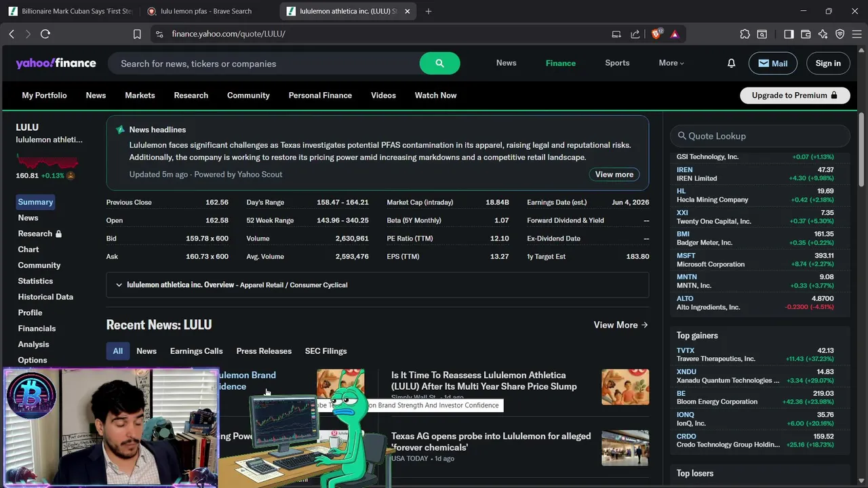The width and height of the screenshot is (868, 488).
Task: Click the green search magnifier button
Action: pyautogui.click(x=439, y=63)
